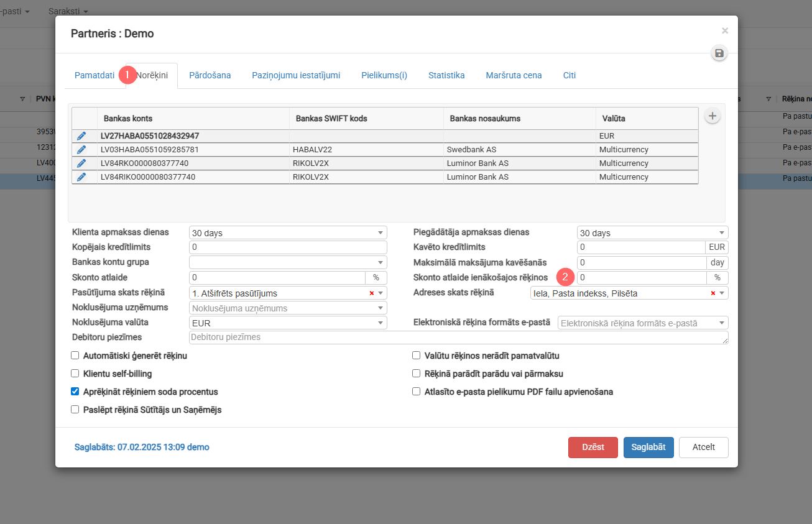Image resolution: width=812 pixels, height=524 pixels.
Task: Clear Pasūtījuma skats rēķinā with red x
Action: pos(372,293)
